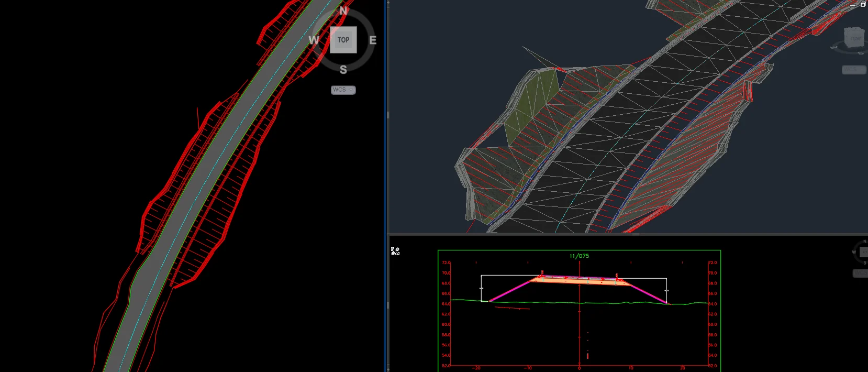Select the right magenta daylight slope line

tap(649, 294)
